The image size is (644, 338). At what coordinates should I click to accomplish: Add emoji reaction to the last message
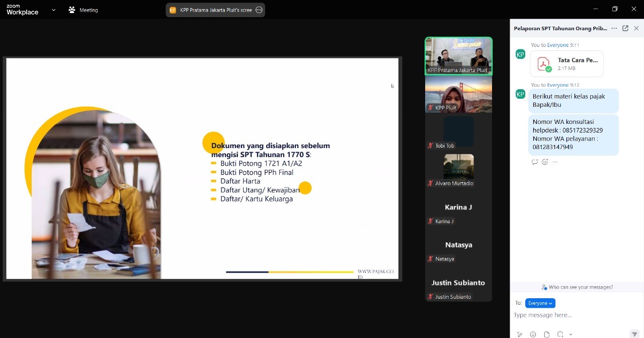545,162
